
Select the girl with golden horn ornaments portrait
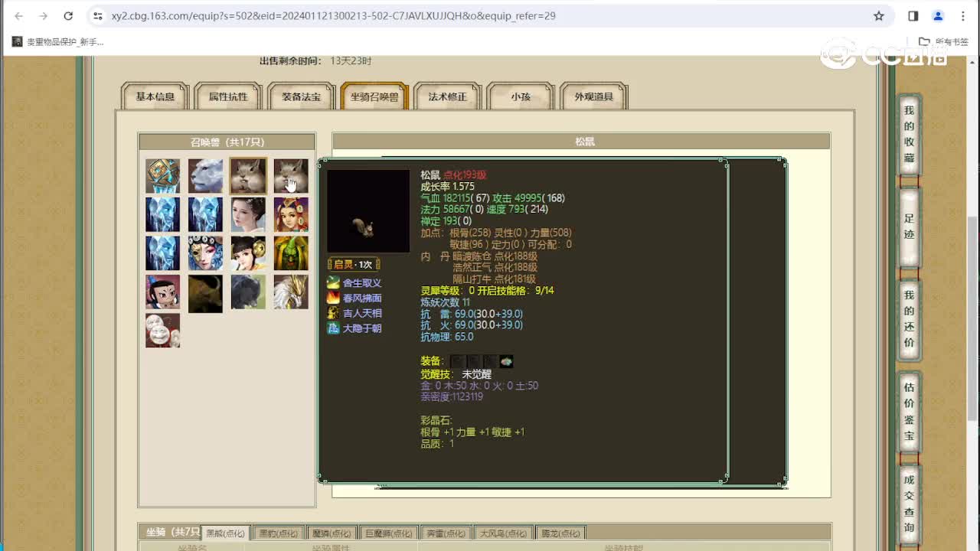point(249,253)
